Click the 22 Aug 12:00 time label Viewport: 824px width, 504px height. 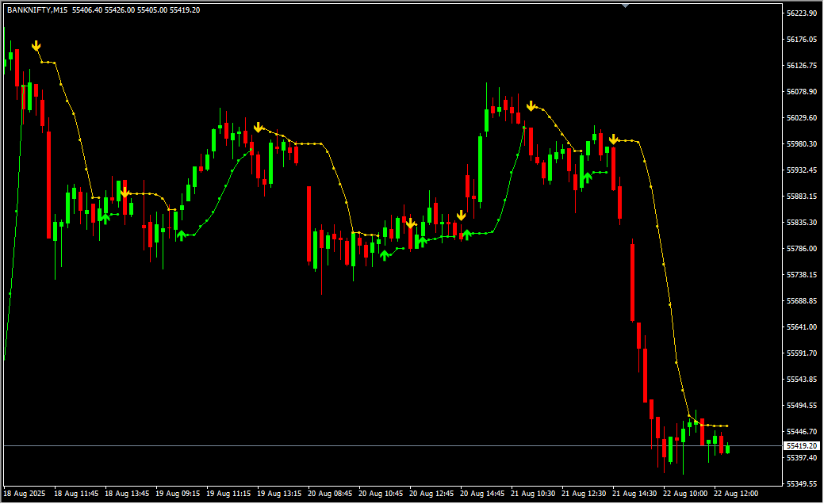coord(735,493)
